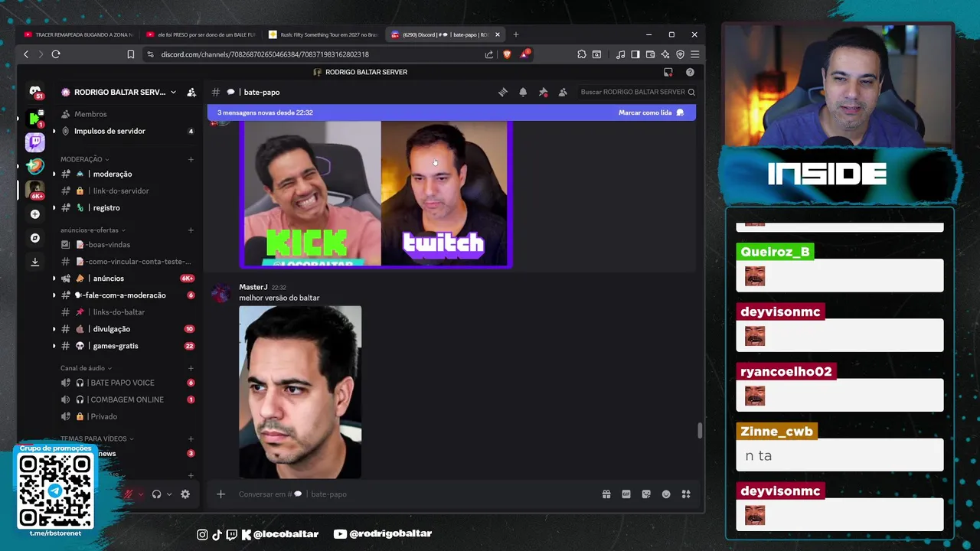The width and height of the screenshot is (980, 551).
Task: Click the share icon in address bar
Action: [489, 54]
